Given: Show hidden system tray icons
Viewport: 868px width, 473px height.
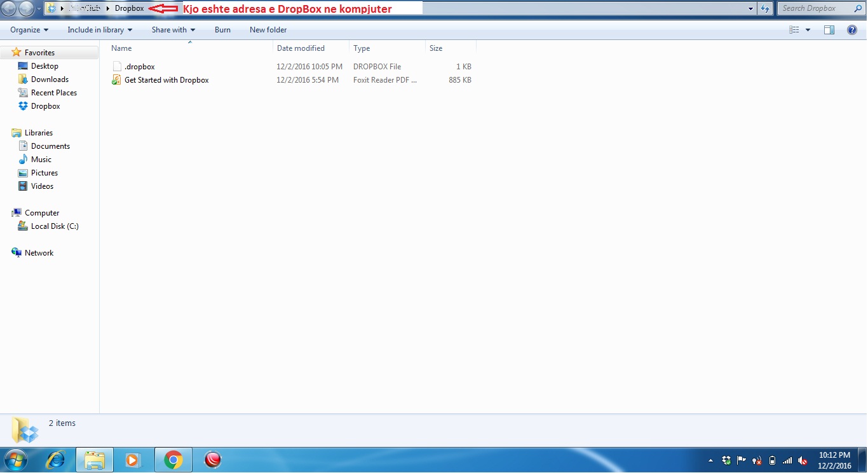Looking at the screenshot, I should click(x=710, y=460).
